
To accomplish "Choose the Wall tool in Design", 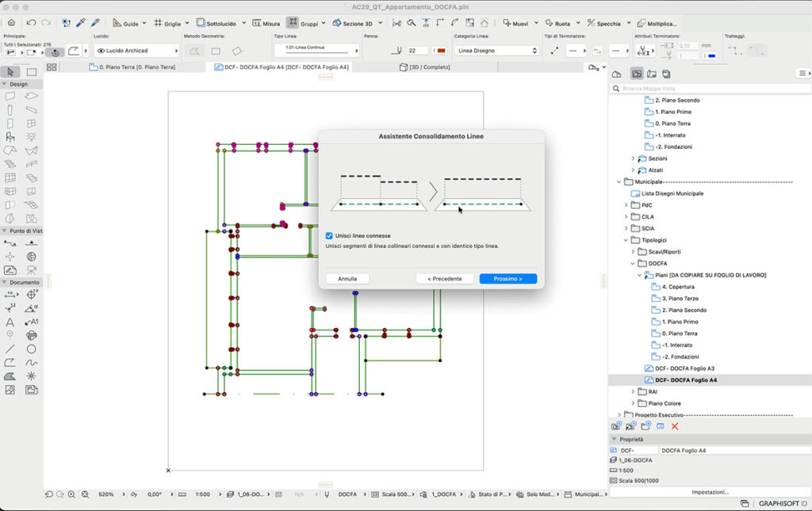I will pos(10,96).
